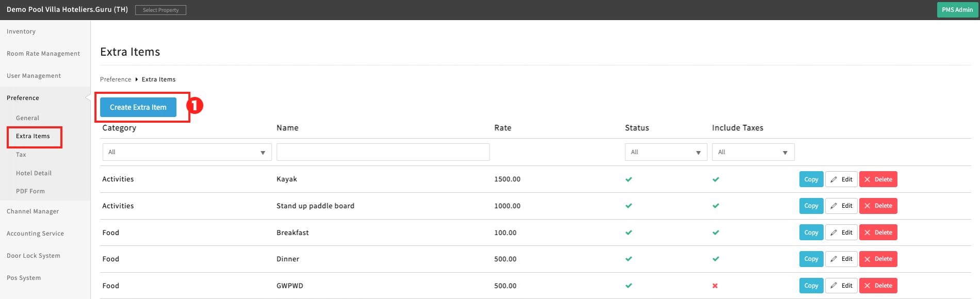Click the status checkmark for Kayak
The height and width of the screenshot is (299, 980).
[629, 179]
